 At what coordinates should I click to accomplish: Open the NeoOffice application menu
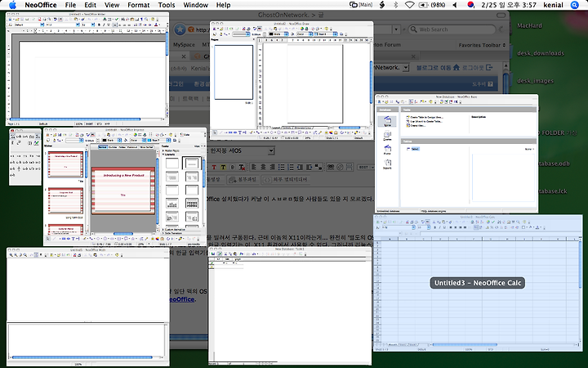pyautogui.click(x=41, y=5)
